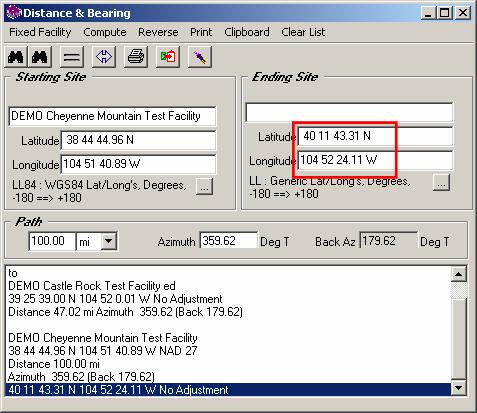This screenshot has width=477, height=413.
Task: Choose Clear List from menu bar
Action: click(303, 32)
